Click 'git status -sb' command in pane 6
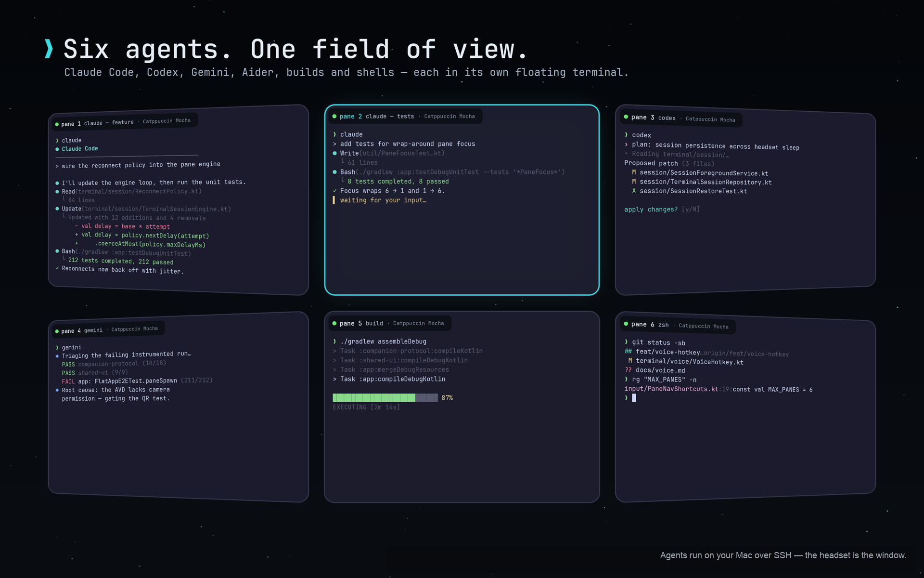924x578 pixels. tap(658, 342)
